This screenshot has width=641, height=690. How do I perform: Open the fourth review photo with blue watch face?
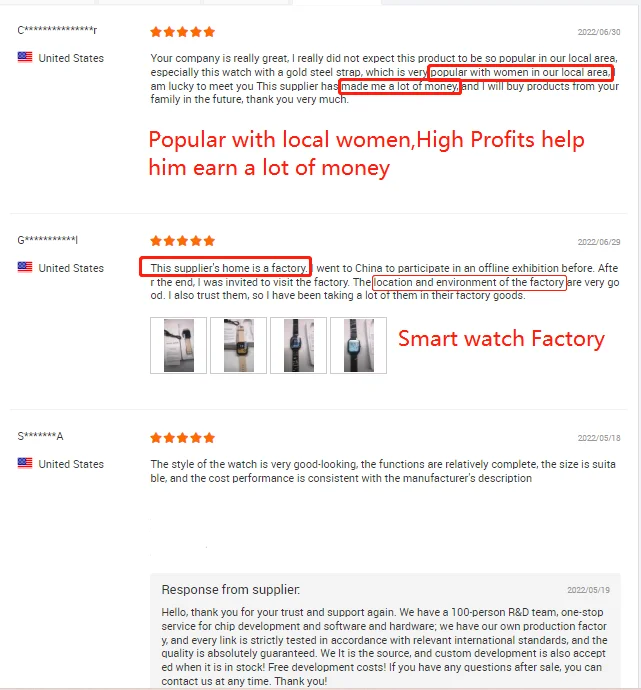[359, 345]
